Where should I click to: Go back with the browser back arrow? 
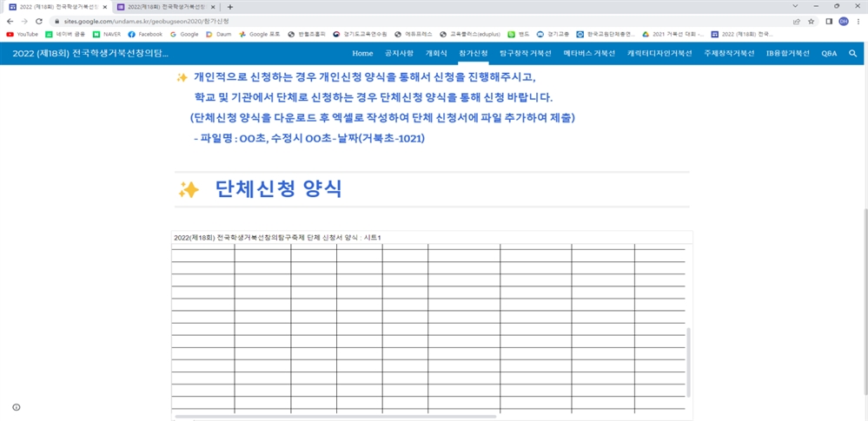click(10, 21)
